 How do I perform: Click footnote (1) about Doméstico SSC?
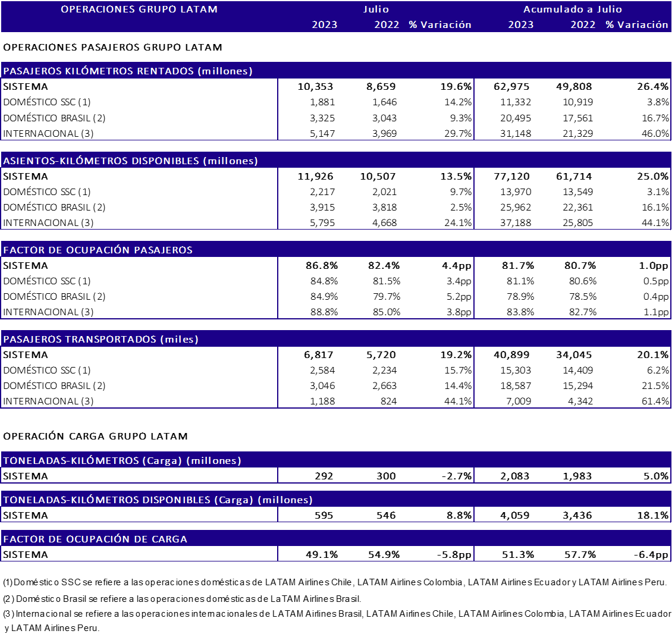point(335,582)
